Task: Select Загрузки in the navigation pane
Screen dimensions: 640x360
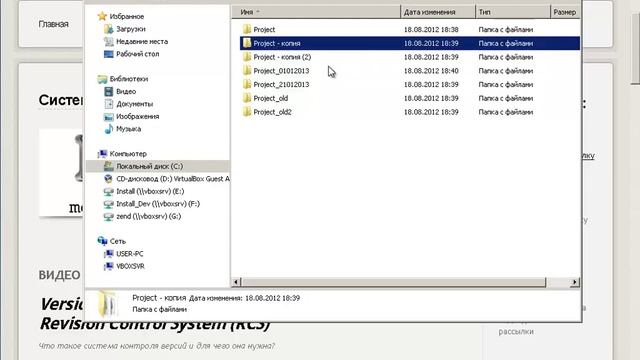Action: click(131, 29)
